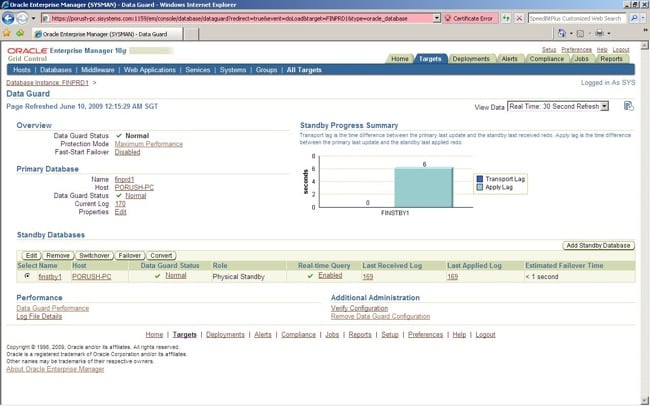Click the browser Forward arrow button
Image resolution: width=650 pixels, height=406 pixels.
(x=22, y=18)
